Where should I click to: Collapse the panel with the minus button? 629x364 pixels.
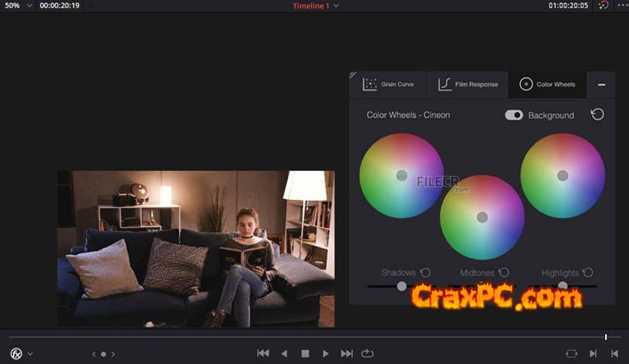[x=601, y=84]
